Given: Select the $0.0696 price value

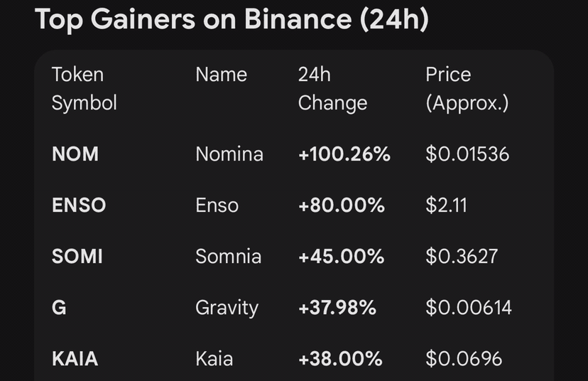Looking at the screenshot, I should (x=464, y=358).
